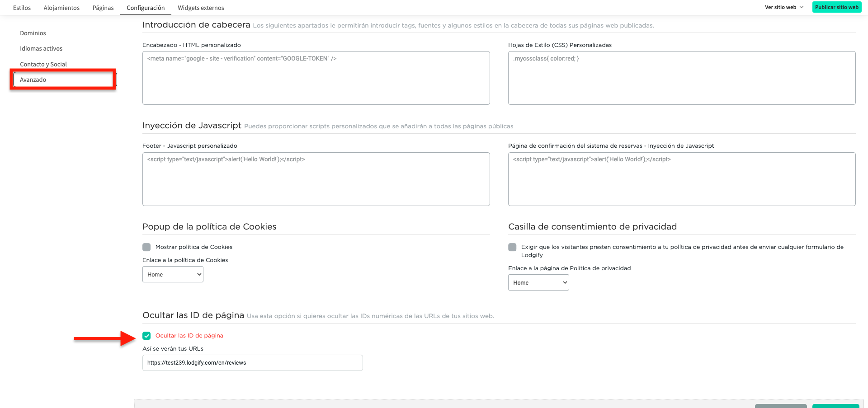Enable Mostrar política de Cookies

(x=146, y=247)
